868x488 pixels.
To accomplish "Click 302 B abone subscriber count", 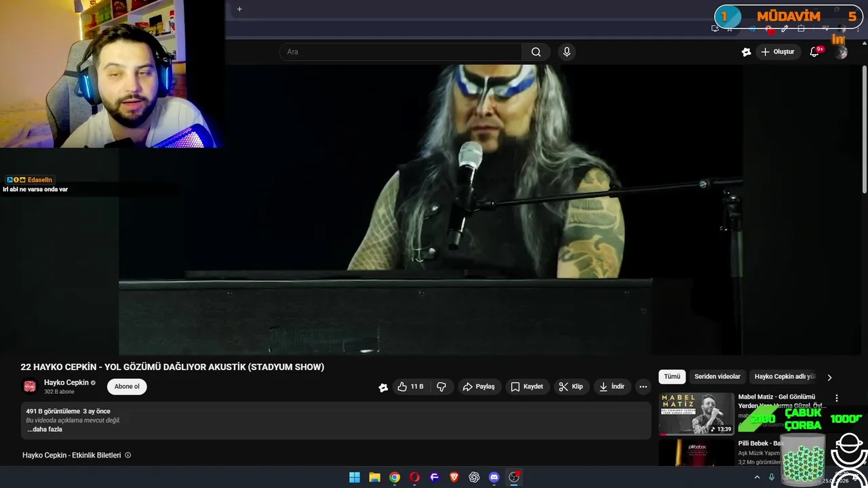I will pyautogui.click(x=59, y=392).
